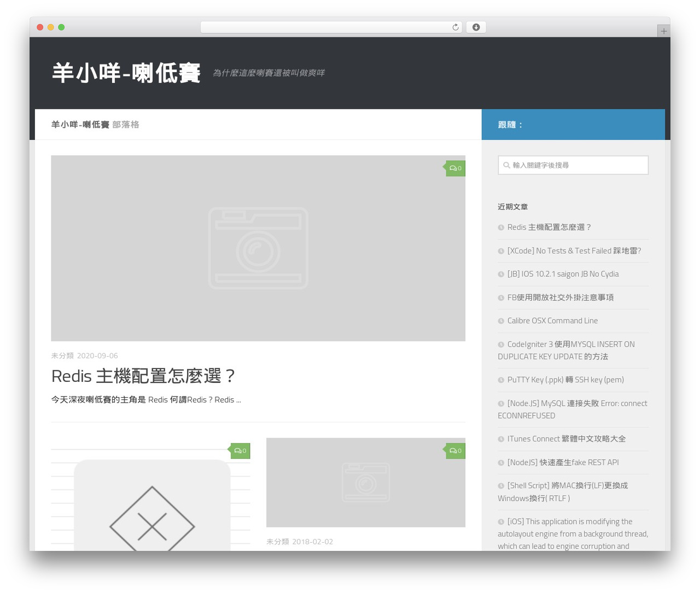The image size is (700, 593).
Task: Open the Redis 主機配置怎麼選？ post headline
Action: click(x=143, y=376)
